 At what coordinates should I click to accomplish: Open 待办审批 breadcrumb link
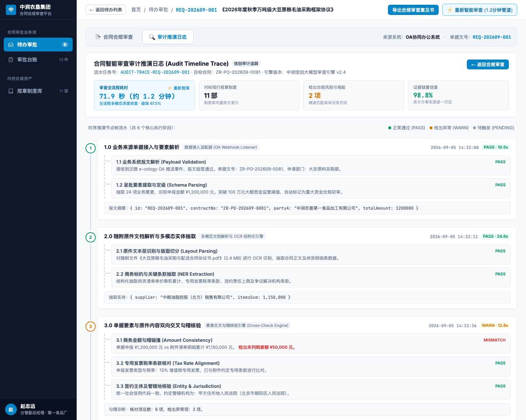159,10
